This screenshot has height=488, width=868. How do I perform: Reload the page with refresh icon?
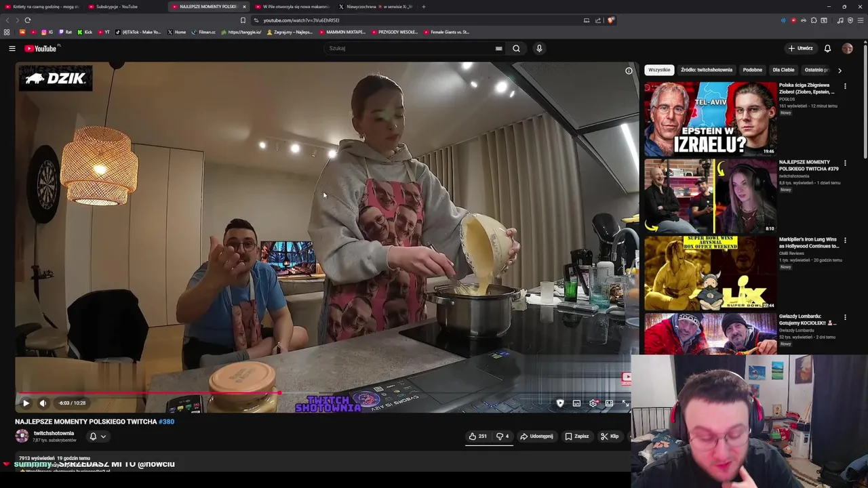click(28, 20)
